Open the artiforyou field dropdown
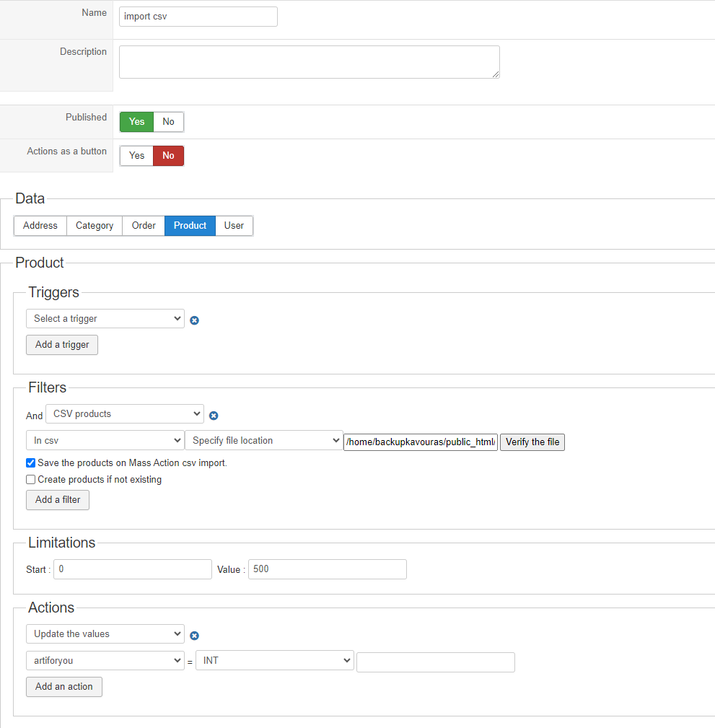Viewport: 715px width, 728px height. pos(105,660)
